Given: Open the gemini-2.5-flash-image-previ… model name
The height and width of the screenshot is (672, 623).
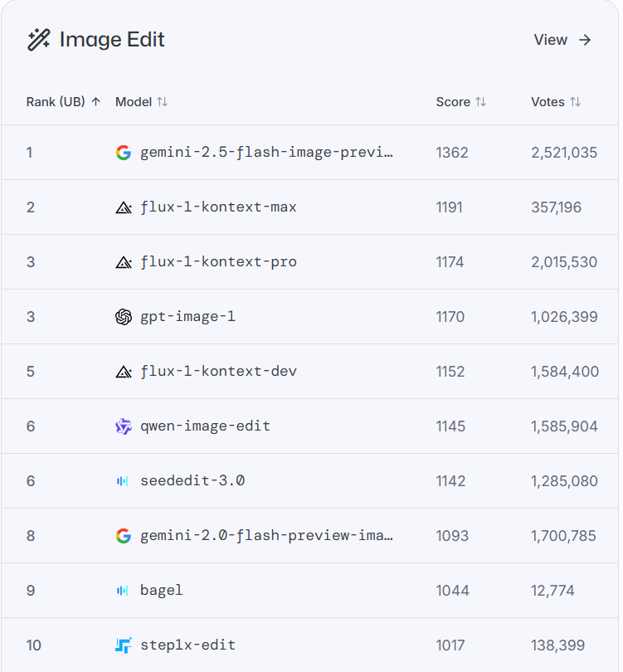Looking at the screenshot, I should (266, 153).
